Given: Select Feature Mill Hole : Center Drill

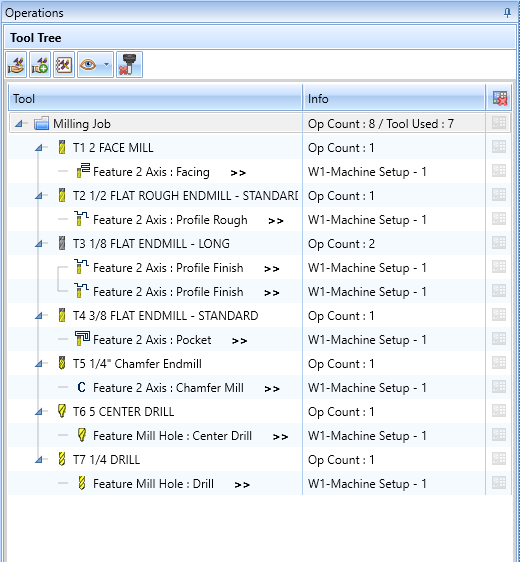Looking at the screenshot, I should 172,436.
